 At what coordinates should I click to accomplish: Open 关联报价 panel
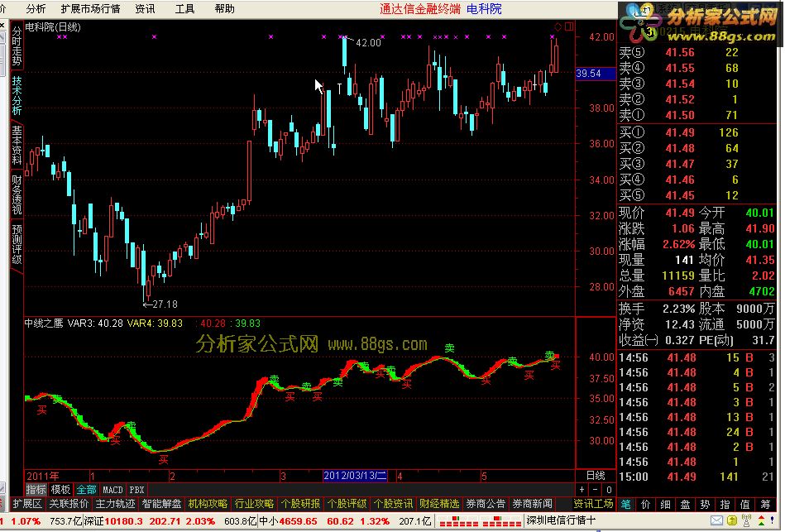click(x=69, y=504)
